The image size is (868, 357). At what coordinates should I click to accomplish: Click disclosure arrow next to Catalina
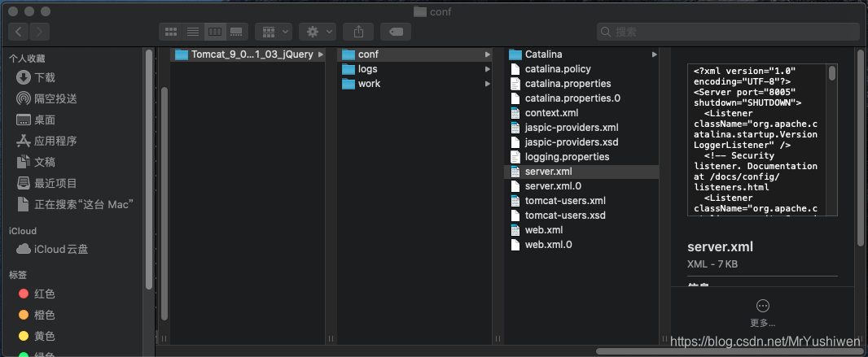[x=655, y=54]
